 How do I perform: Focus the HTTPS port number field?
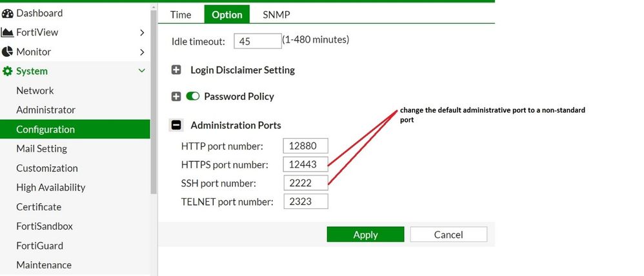[305, 164]
